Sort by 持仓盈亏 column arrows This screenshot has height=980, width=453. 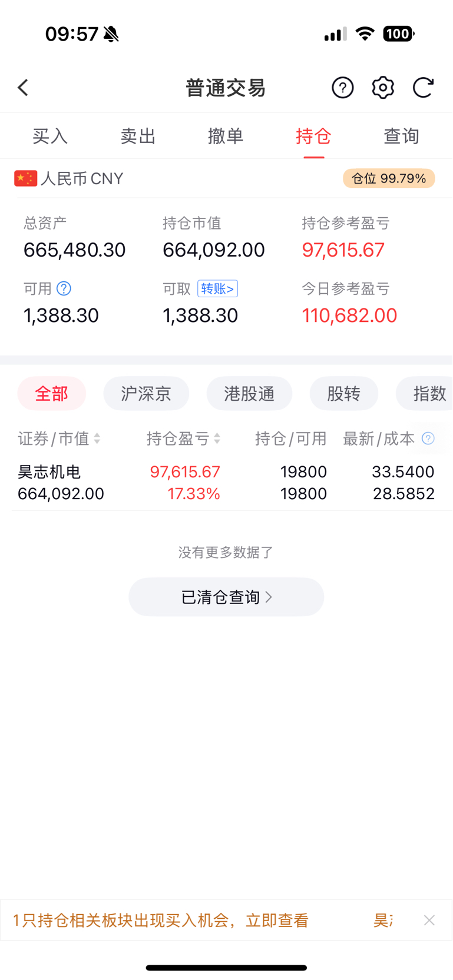click(217, 438)
